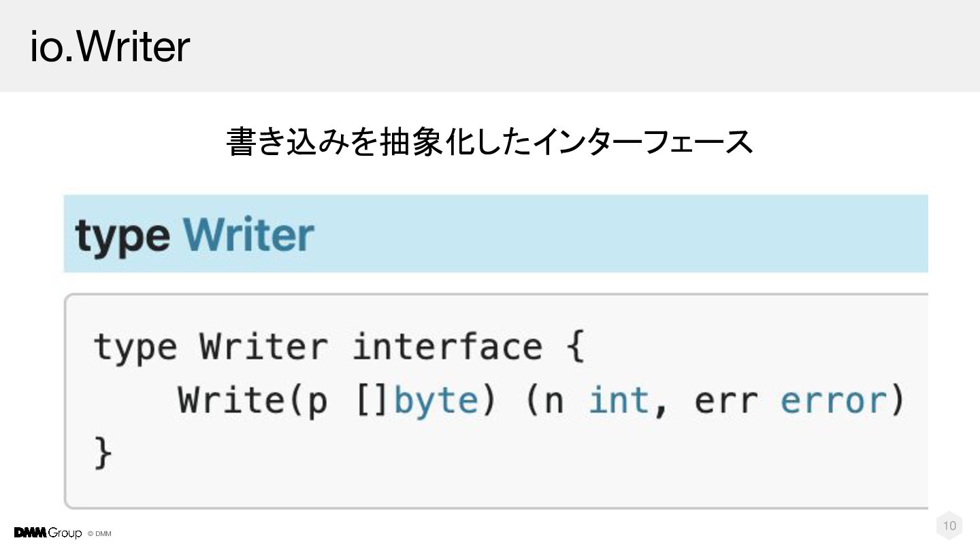Click the hexagon page number 10 badge
Image resolution: width=980 pixels, height=551 pixels.
click(949, 525)
